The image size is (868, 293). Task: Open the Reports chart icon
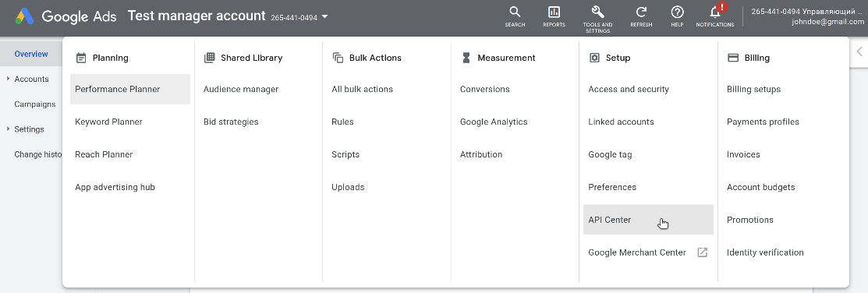(x=554, y=12)
